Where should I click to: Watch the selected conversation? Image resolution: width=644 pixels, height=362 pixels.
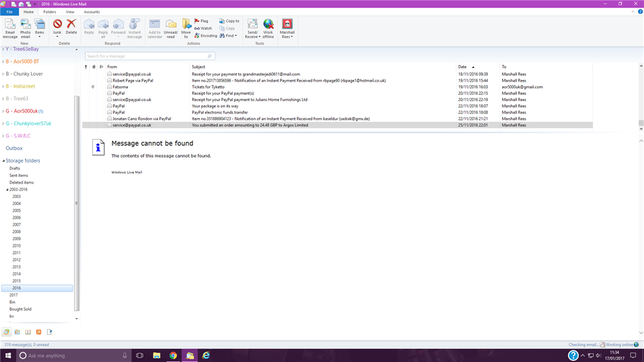[x=203, y=28]
